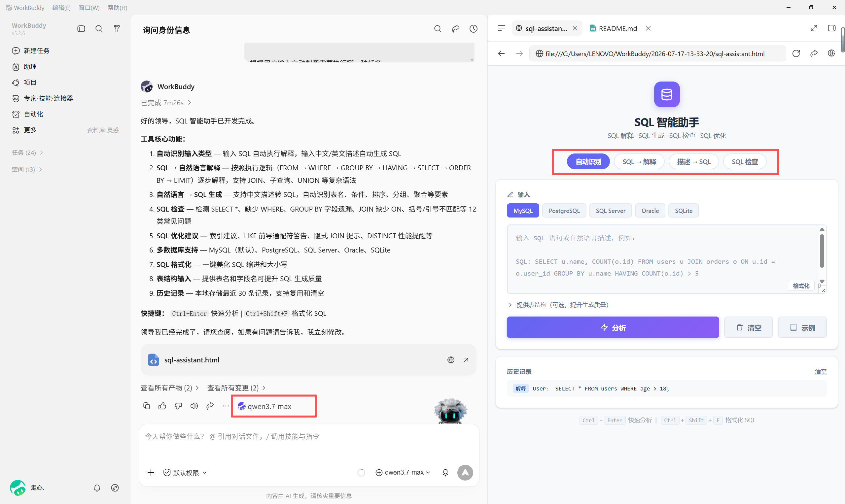The height and width of the screenshot is (504, 845).
Task: Start voice input with microphone icon
Action: click(x=445, y=472)
